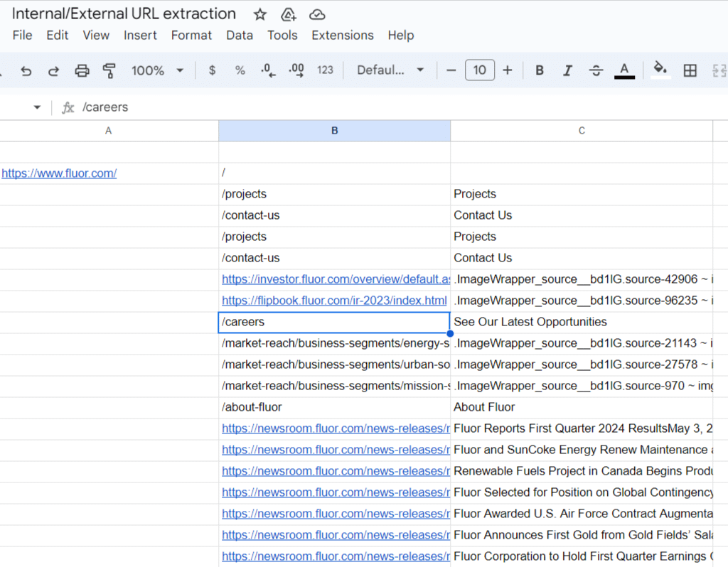The width and height of the screenshot is (728, 567).
Task: Click the undo icon in toolbar
Action: [x=26, y=70]
